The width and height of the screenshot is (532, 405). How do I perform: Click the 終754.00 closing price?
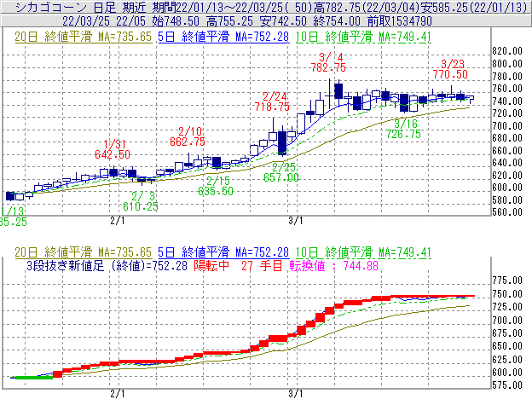(x=337, y=21)
